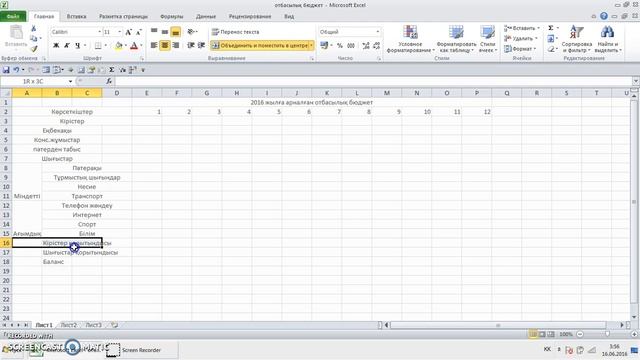Open the Удалить cells dropdown

pos(520,38)
